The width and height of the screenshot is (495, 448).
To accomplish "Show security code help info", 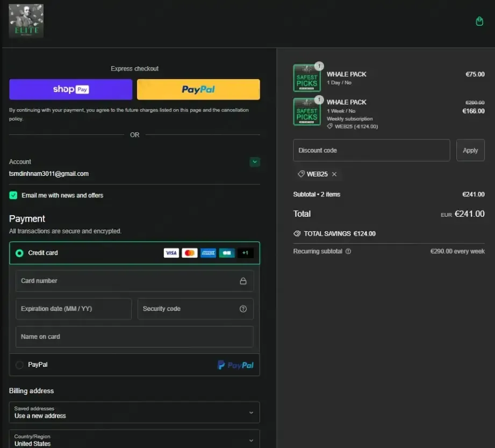I will click(x=243, y=309).
